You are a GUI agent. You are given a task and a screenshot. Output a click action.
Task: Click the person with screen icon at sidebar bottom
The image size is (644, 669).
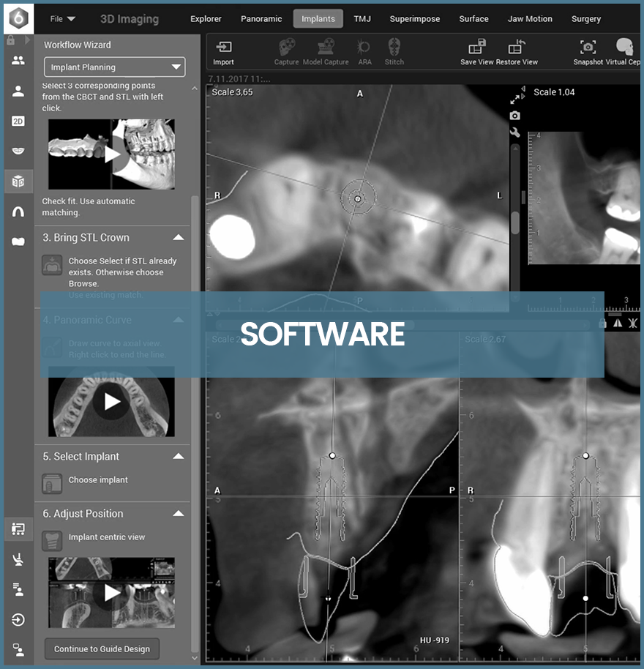coord(18,650)
